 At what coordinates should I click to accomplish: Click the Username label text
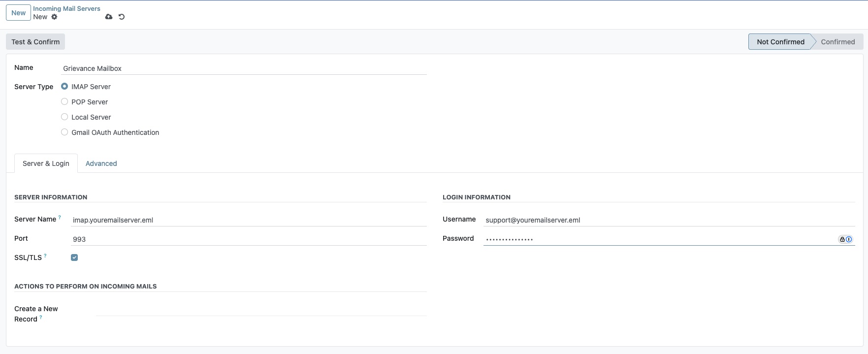click(459, 219)
